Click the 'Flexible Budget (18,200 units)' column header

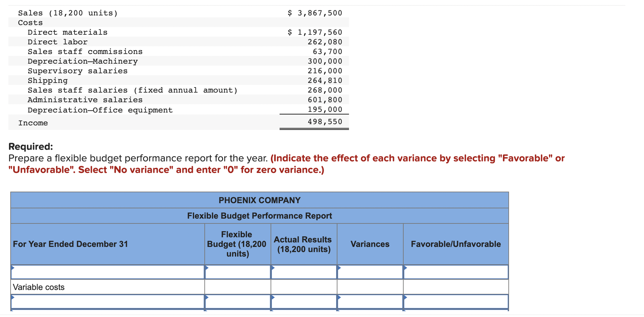[237, 244]
